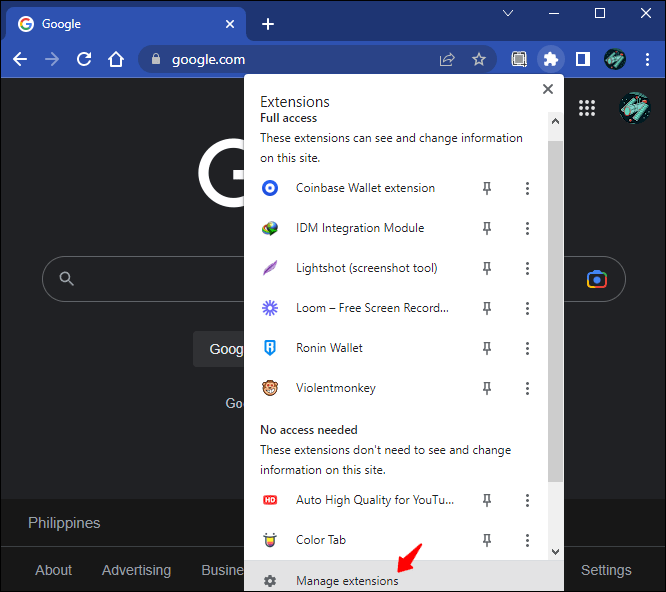Open Settings in page footer
This screenshot has height=592, width=666.
[606, 570]
